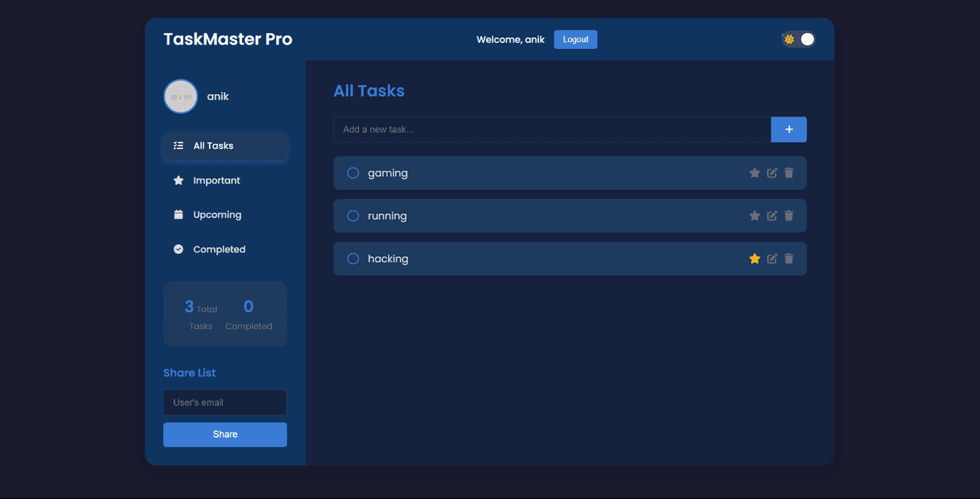The height and width of the screenshot is (499, 980).
Task: Edit the gaming task
Action: coord(772,173)
